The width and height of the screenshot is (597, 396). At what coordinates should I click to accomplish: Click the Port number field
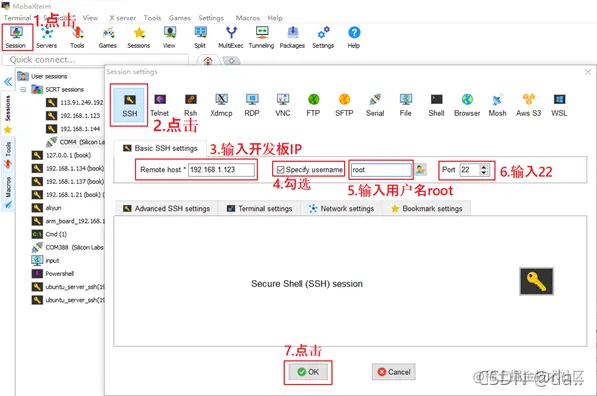470,169
